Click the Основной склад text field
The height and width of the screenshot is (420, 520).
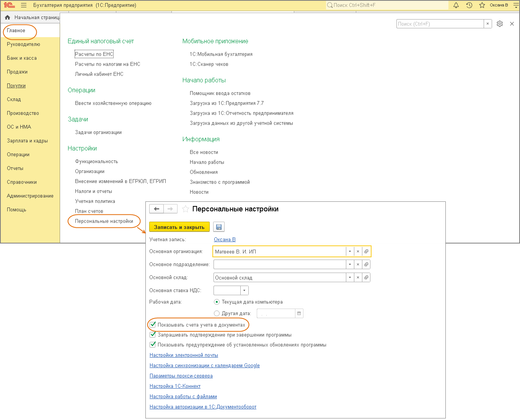click(x=280, y=278)
